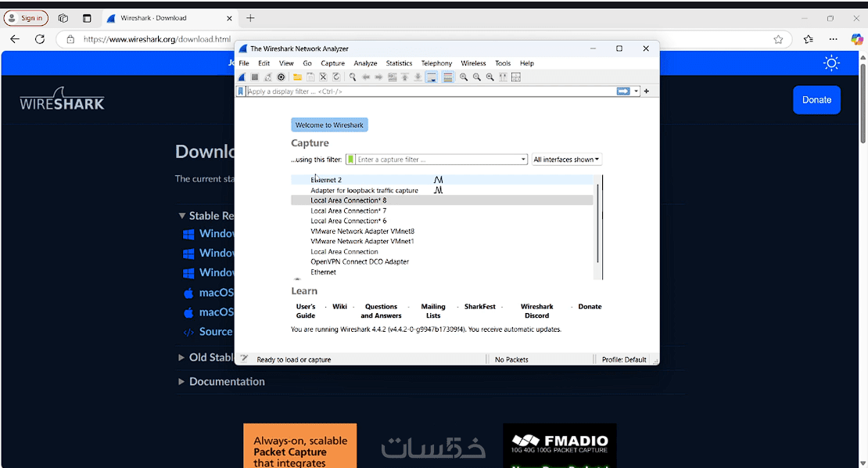This screenshot has height=468, width=868.
Task: Toggle website light/dark theme sun icon
Action: [x=831, y=63]
